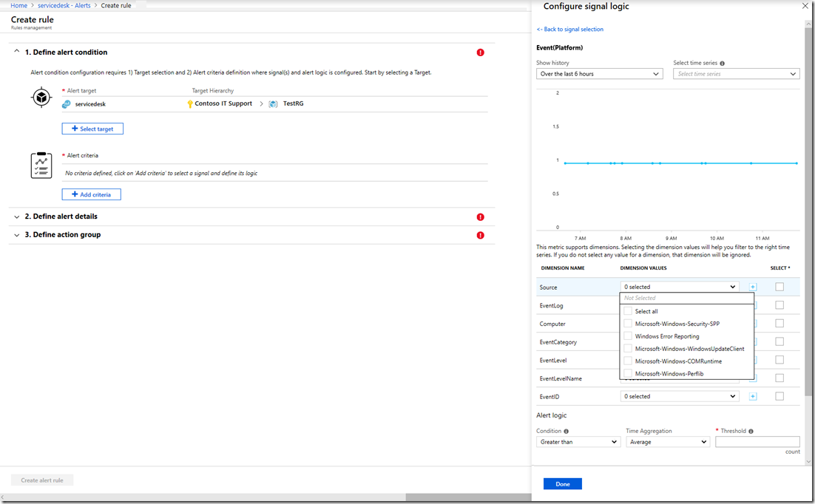
Task: Check Microsoft-Windows-COMRuntime option
Action: point(628,361)
